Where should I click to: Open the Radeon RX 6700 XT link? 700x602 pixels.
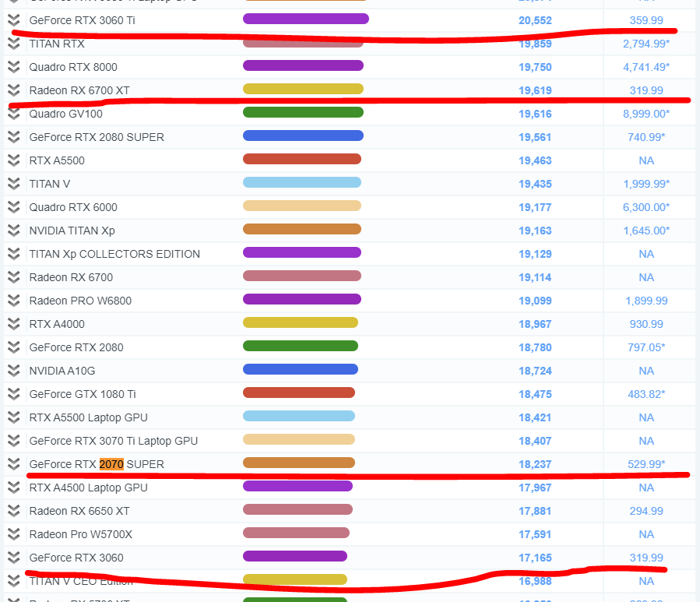tap(79, 90)
